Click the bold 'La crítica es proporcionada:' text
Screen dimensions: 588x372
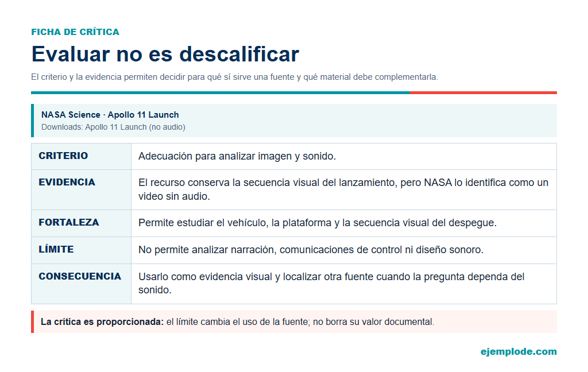(102, 321)
